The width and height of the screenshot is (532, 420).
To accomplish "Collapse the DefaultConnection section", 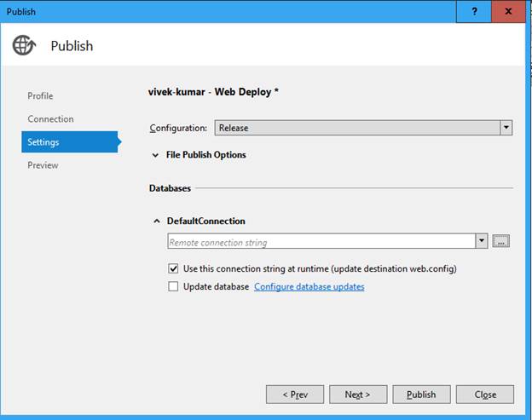I will [x=156, y=222].
